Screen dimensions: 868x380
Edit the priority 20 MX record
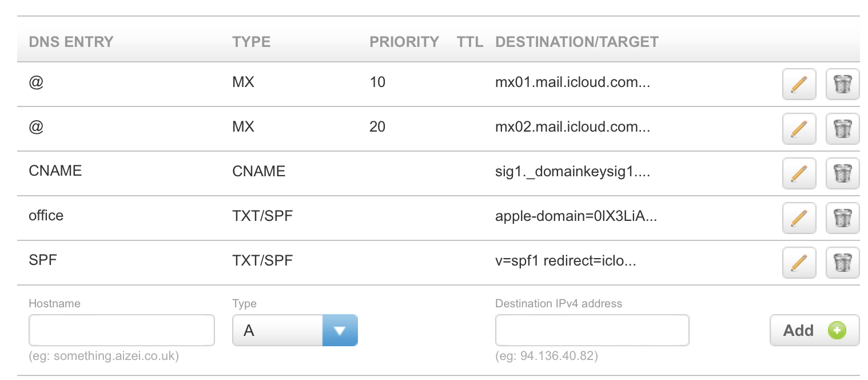tap(799, 128)
